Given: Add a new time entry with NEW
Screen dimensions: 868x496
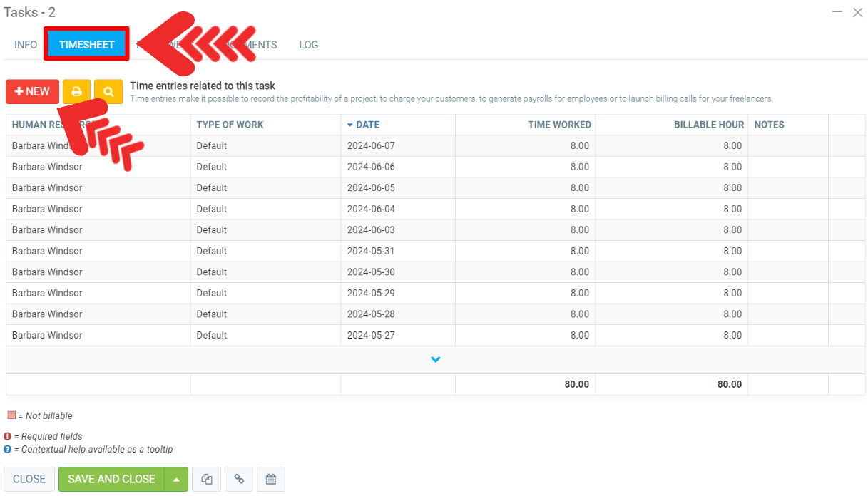Looking at the screenshot, I should (x=32, y=92).
